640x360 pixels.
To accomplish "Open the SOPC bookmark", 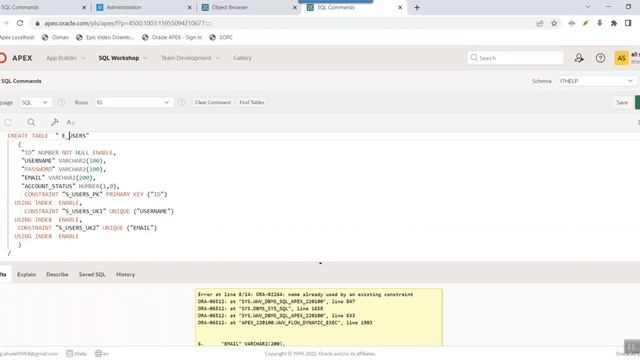I will tap(221, 37).
